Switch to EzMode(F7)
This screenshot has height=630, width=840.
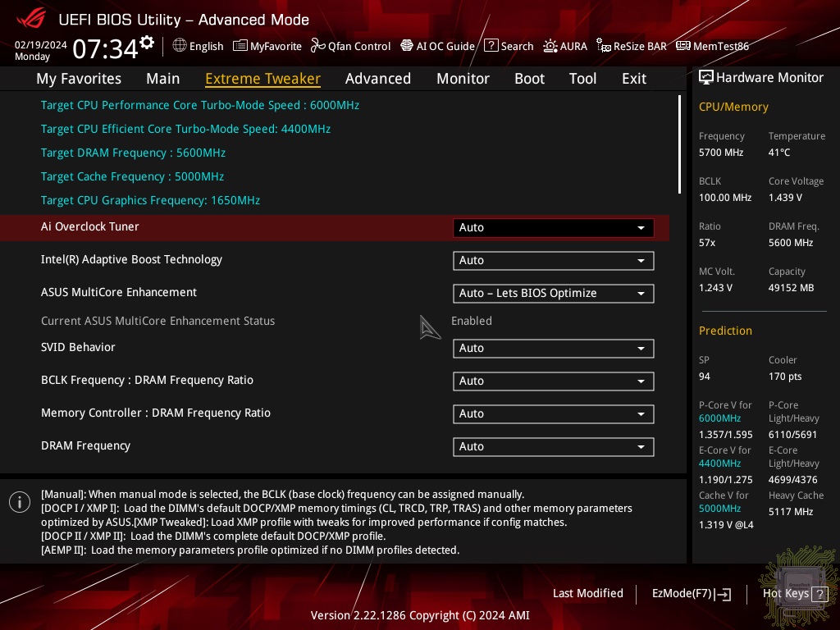(x=691, y=593)
